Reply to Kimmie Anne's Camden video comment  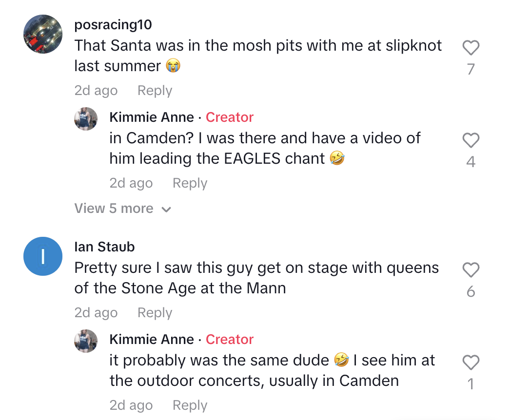coord(190,183)
